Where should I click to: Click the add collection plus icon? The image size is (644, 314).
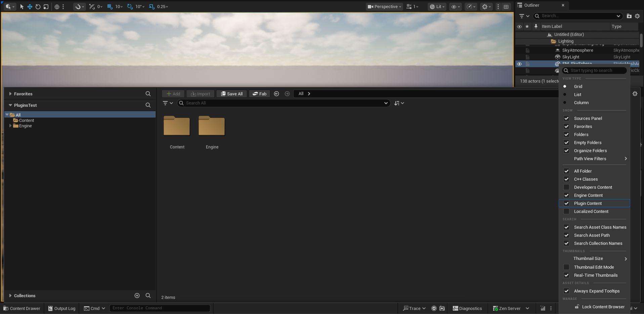click(137, 296)
